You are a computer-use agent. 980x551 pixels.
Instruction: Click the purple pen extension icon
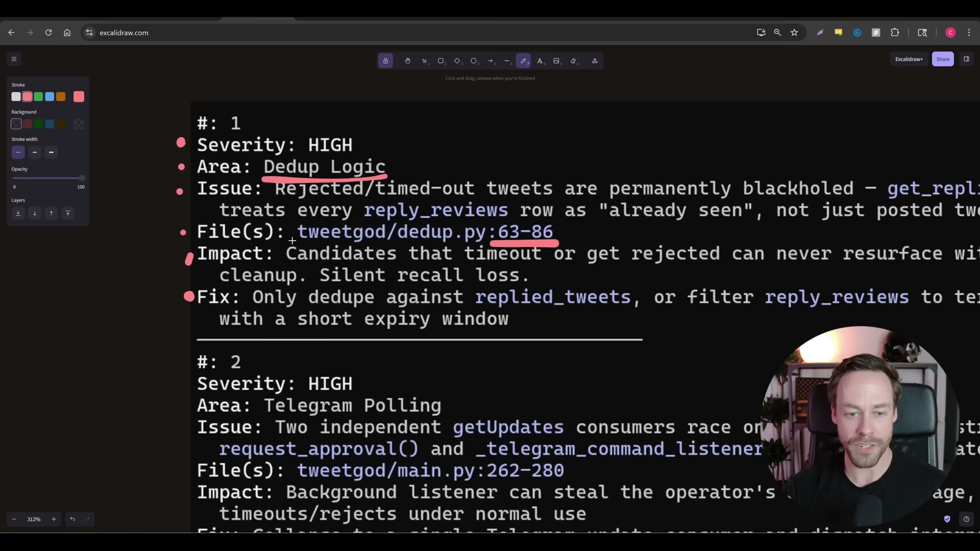[x=820, y=33]
